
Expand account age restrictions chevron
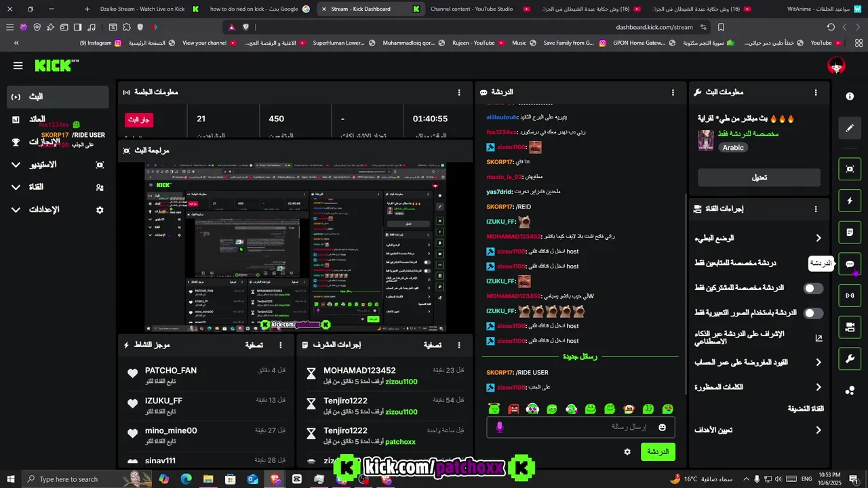pos(818,363)
